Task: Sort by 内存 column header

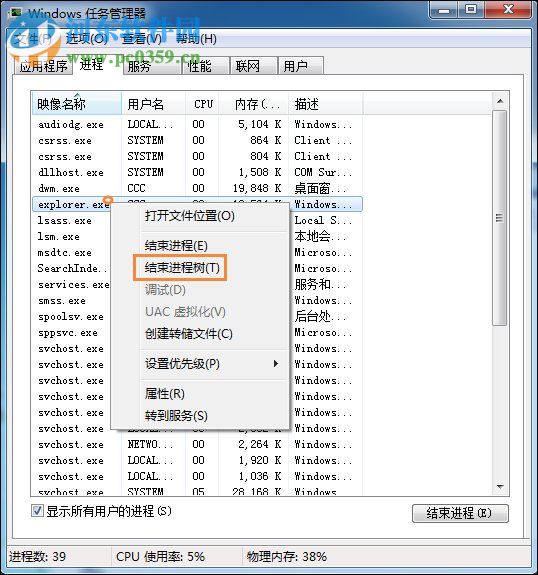Action: pos(254,104)
